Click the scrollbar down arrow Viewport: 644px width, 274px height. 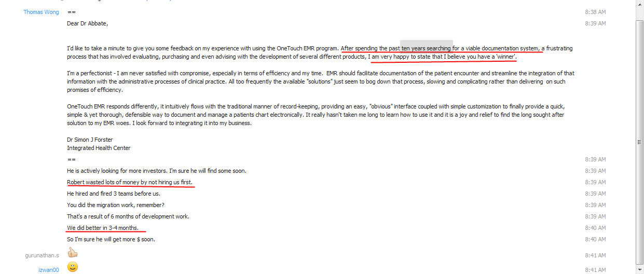point(639,270)
